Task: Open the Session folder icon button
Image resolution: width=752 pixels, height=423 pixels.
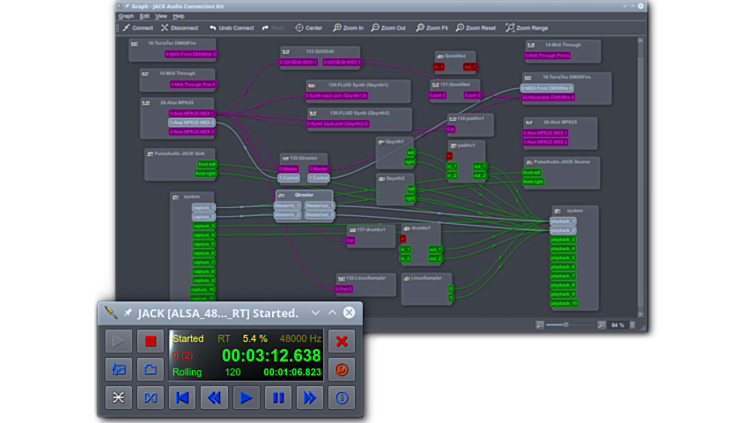Action: (152, 369)
